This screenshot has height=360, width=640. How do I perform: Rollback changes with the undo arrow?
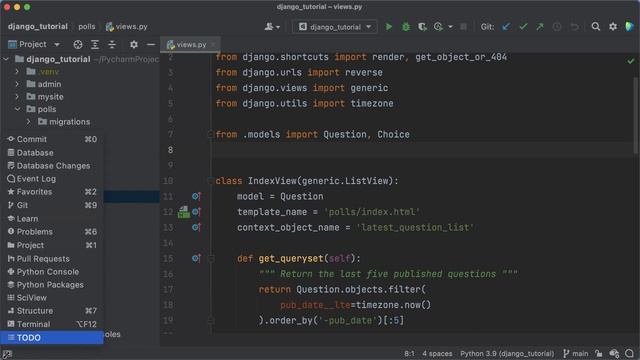(574, 27)
